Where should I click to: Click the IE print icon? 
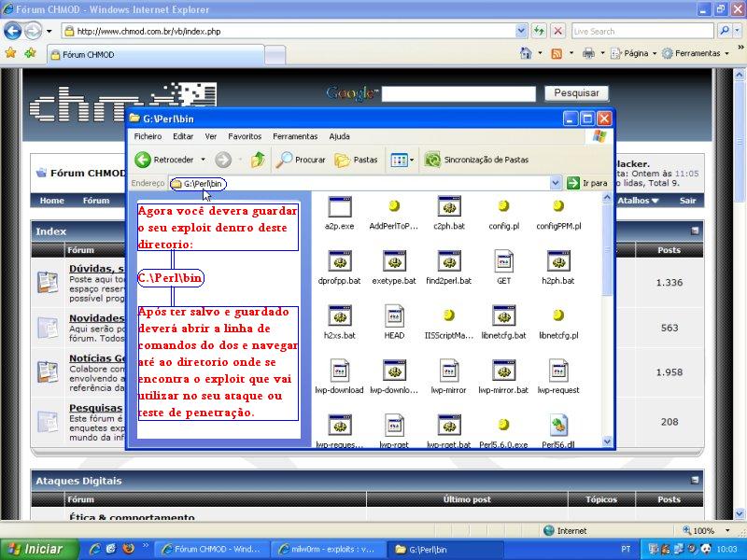(589, 53)
